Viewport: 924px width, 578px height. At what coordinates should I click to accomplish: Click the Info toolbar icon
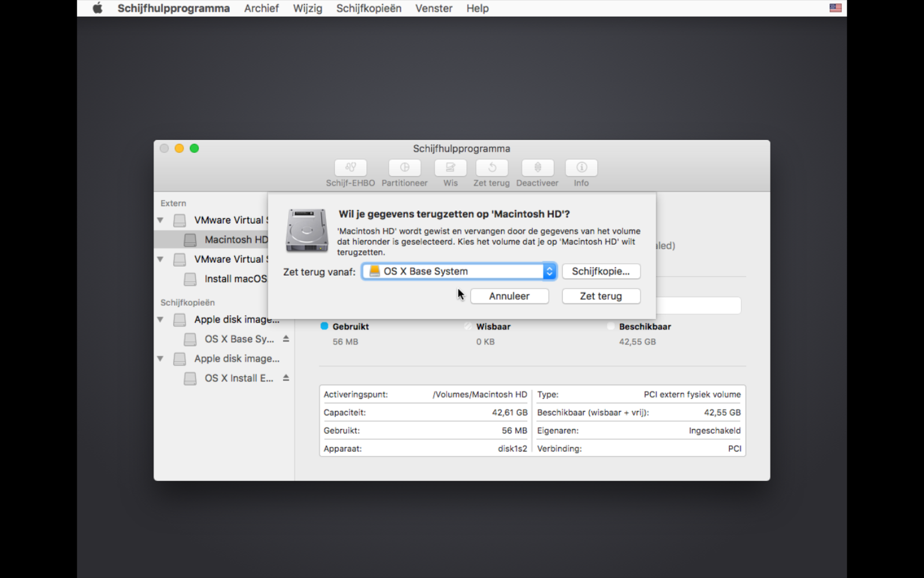pyautogui.click(x=582, y=168)
